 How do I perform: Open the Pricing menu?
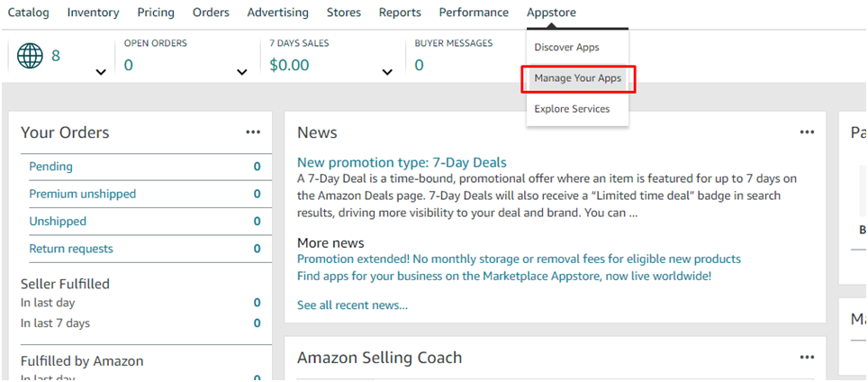[x=156, y=13]
